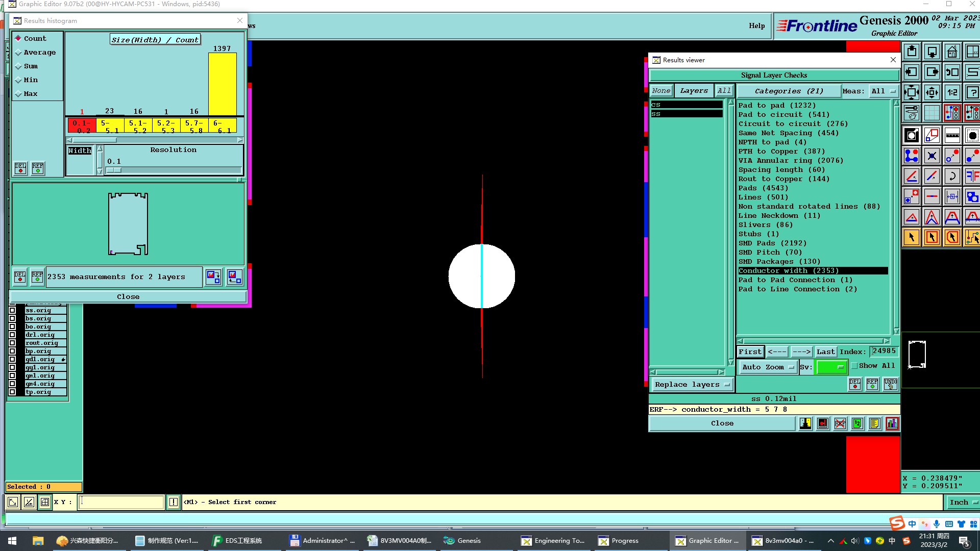The height and width of the screenshot is (551, 980).
Task: Enable the Show All checkbox
Action: (854, 366)
